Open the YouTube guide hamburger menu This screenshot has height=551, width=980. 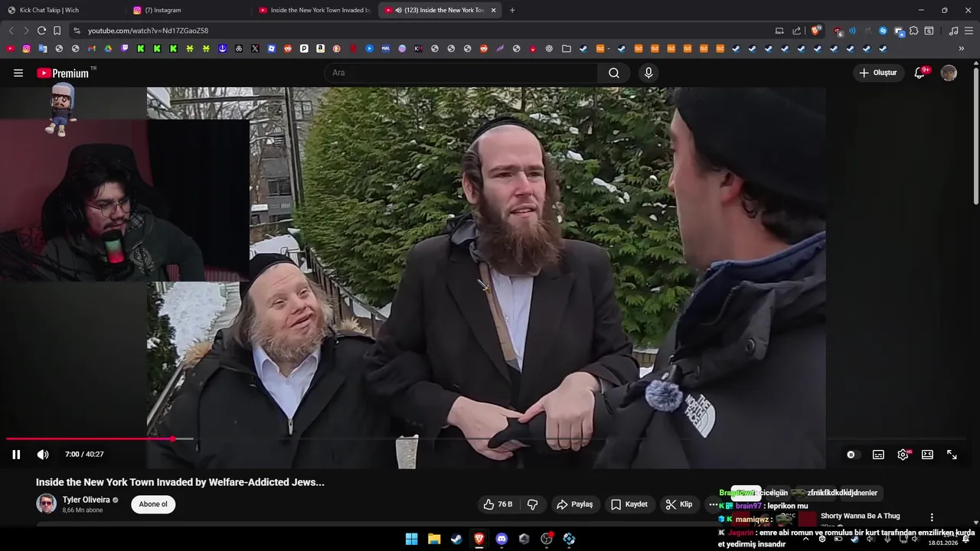pos(18,73)
